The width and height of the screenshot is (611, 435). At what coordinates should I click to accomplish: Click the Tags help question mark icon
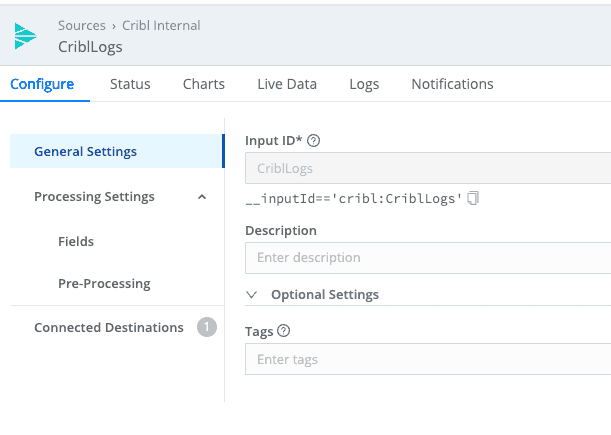tap(284, 331)
